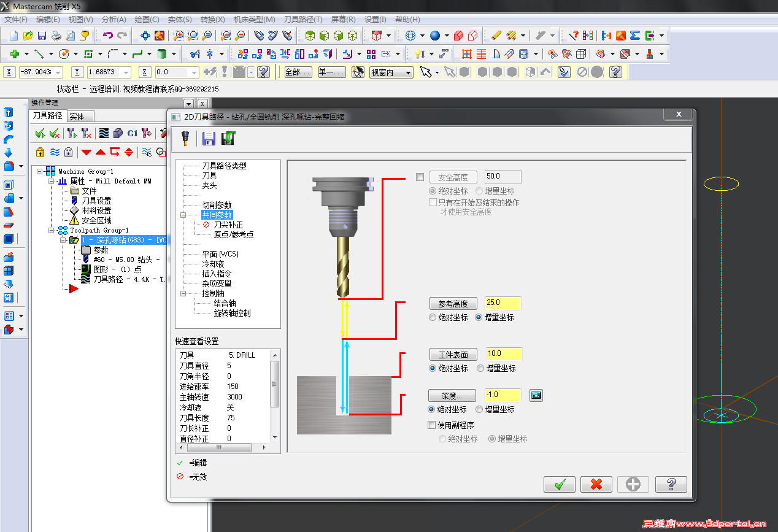Image resolution: width=778 pixels, height=532 pixels.
Task: Open file using yellow folder icon
Action: [x=28, y=36]
